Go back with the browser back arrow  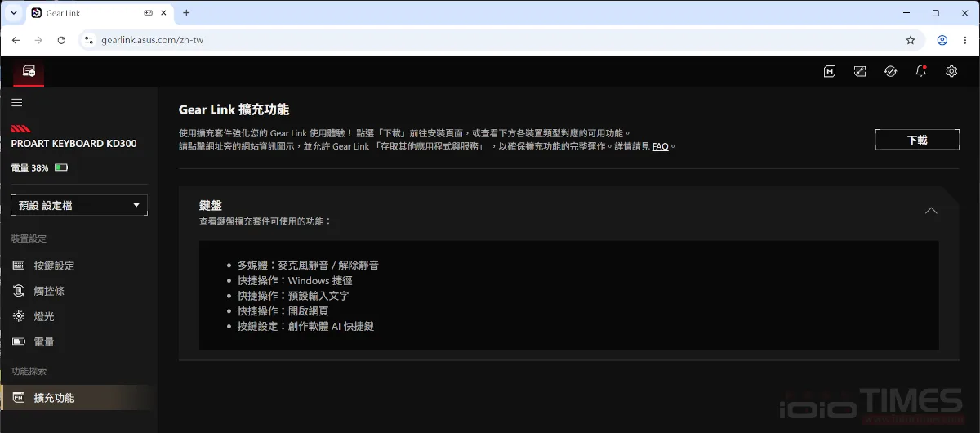(16, 40)
